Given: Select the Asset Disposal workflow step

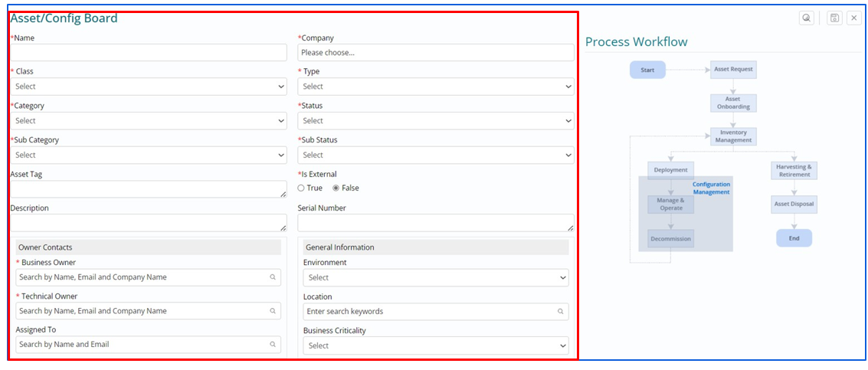Looking at the screenshot, I should tap(794, 205).
